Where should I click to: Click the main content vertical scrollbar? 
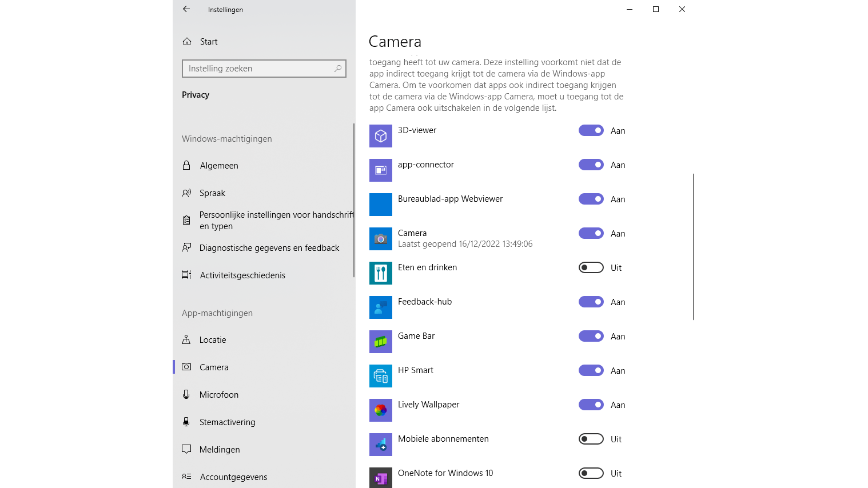pyautogui.click(x=694, y=246)
